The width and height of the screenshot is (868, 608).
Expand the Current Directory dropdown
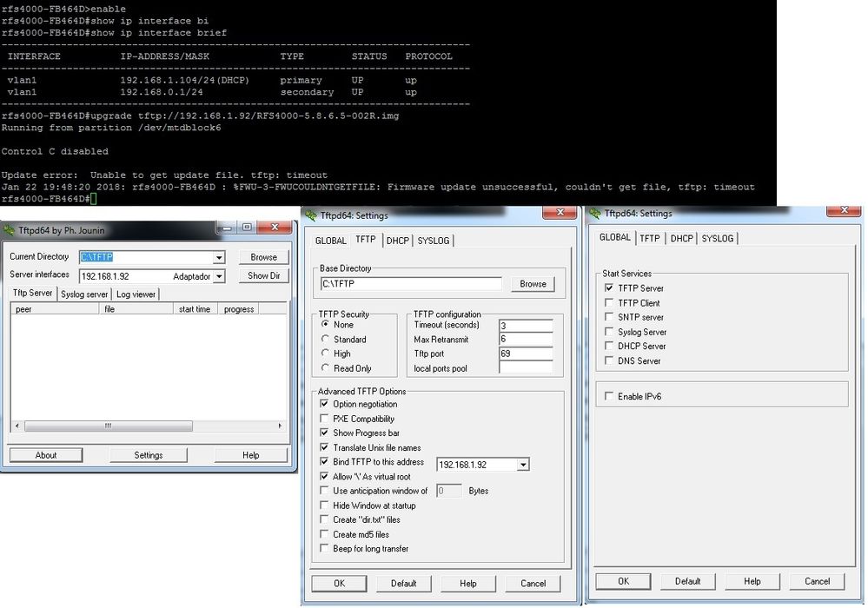pos(219,257)
